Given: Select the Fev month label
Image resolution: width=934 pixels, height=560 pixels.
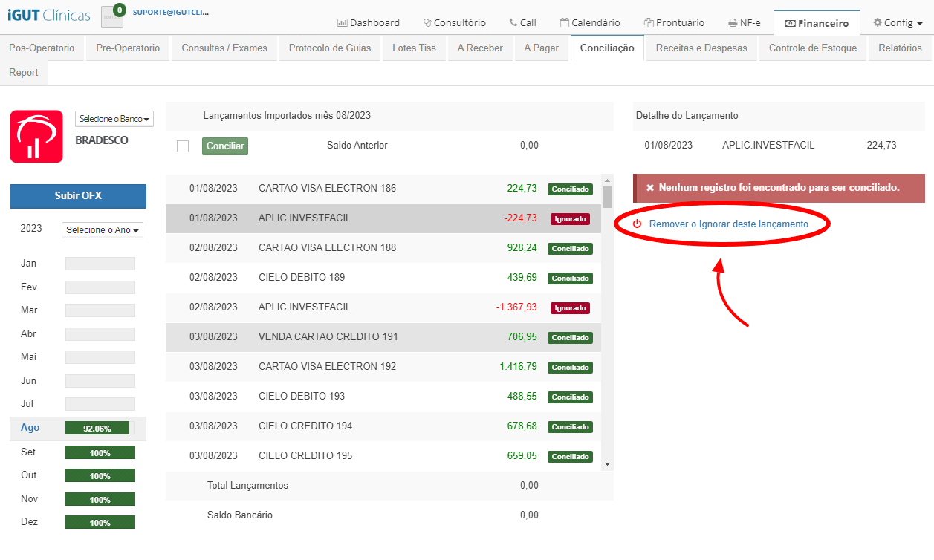Looking at the screenshot, I should (x=29, y=287).
